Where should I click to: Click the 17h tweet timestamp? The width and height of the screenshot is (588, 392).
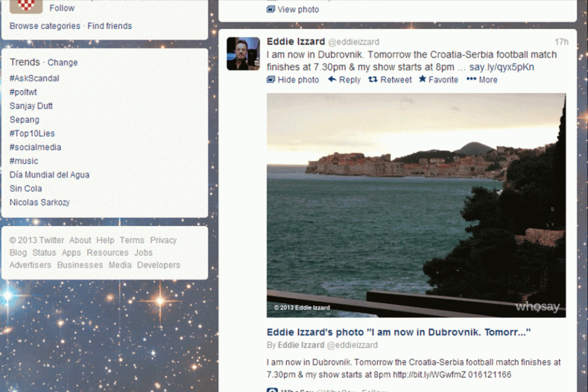[562, 42]
